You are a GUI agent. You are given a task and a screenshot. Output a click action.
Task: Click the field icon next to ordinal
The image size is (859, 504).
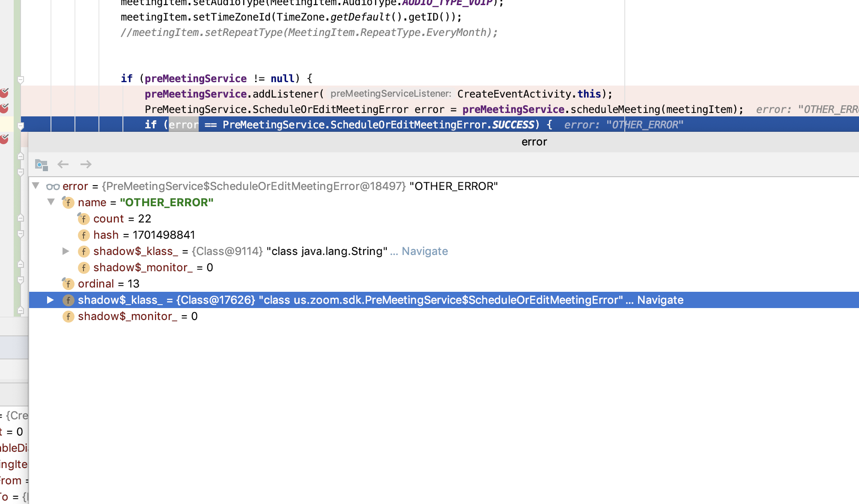[68, 284]
